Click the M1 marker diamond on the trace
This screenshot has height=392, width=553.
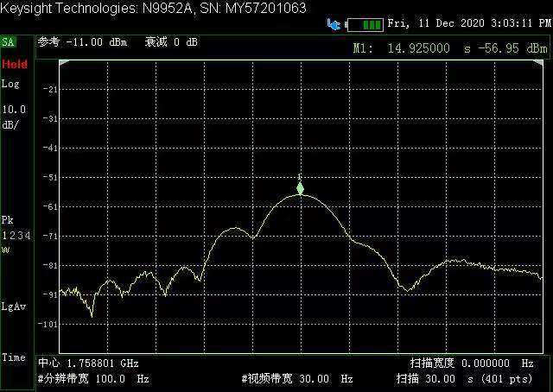tap(301, 188)
